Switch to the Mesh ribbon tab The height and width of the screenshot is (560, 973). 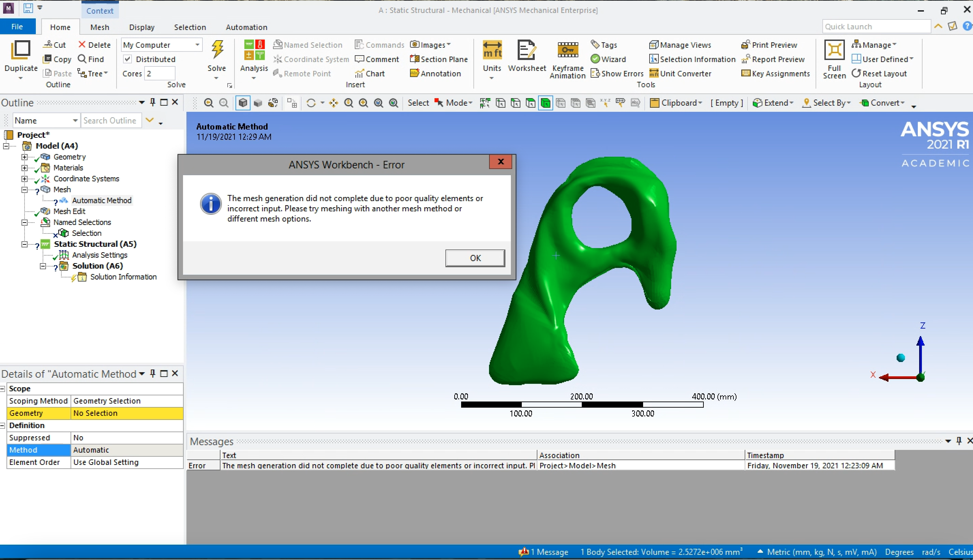(x=100, y=27)
